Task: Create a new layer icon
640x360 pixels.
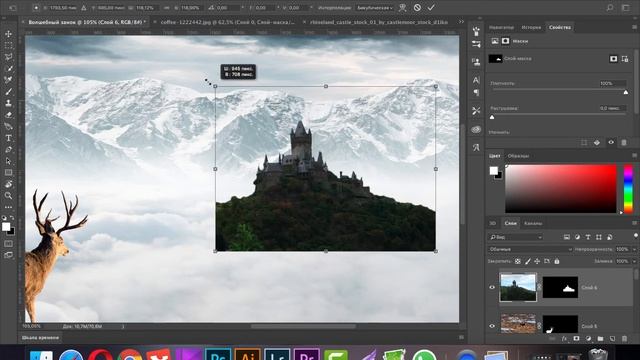Action: 612,339
